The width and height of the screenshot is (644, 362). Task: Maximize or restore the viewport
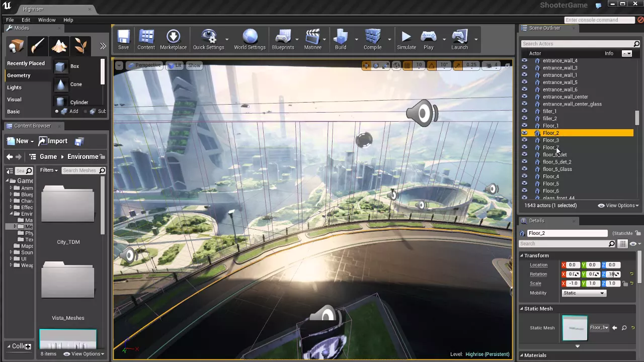coord(507,65)
